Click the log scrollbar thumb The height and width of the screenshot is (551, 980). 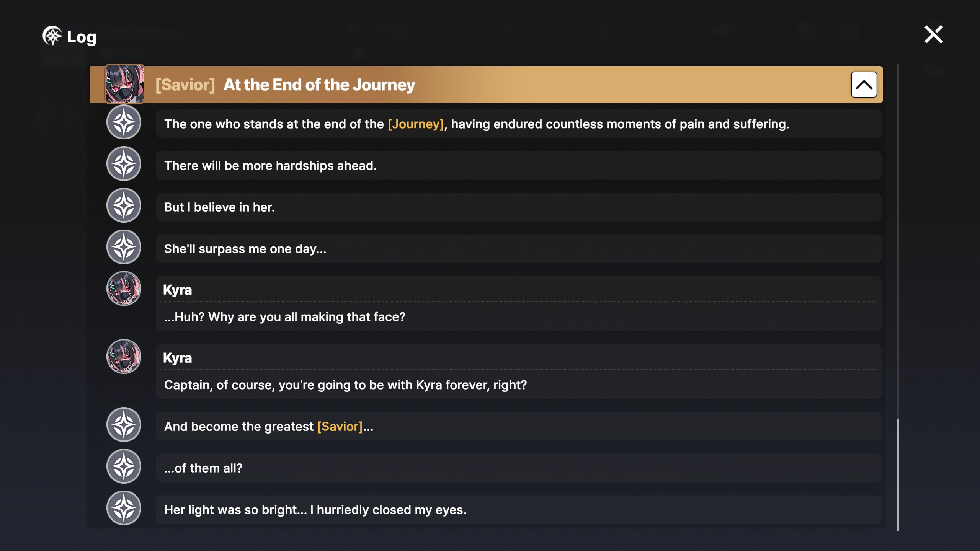click(x=897, y=475)
